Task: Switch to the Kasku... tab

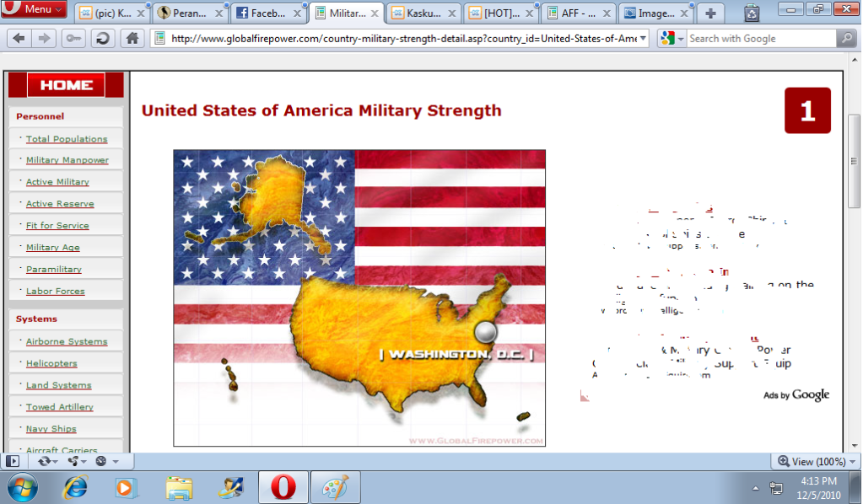Action: tap(423, 13)
